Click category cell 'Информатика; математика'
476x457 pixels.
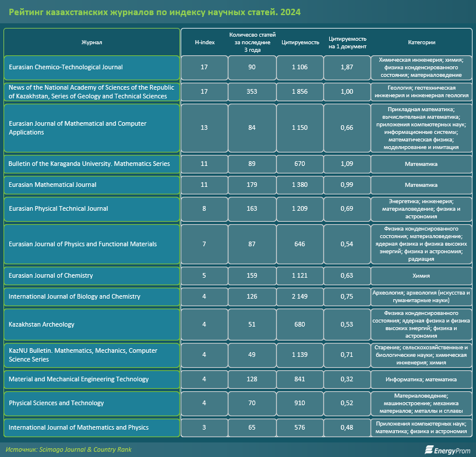pyautogui.click(x=421, y=380)
